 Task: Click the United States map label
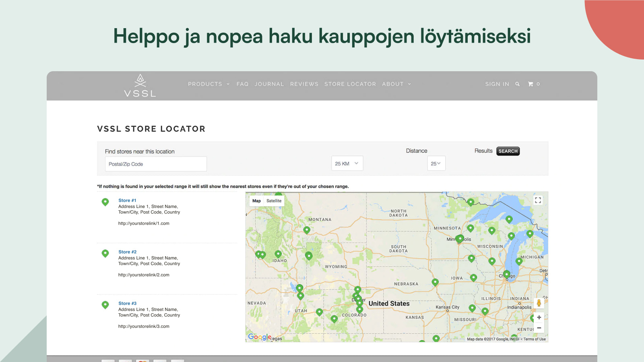tap(389, 304)
